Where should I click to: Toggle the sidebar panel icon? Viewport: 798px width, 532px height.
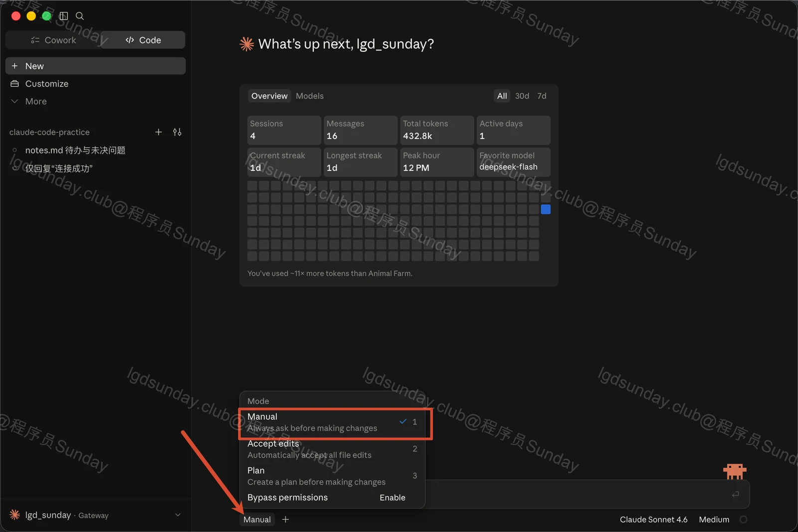[x=64, y=16]
